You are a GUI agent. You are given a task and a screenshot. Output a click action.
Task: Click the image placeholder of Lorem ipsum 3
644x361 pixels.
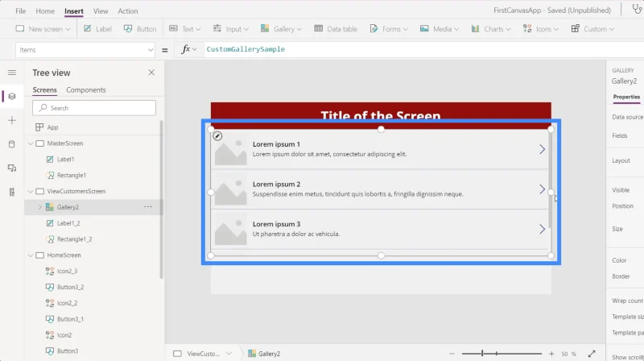pos(231,229)
